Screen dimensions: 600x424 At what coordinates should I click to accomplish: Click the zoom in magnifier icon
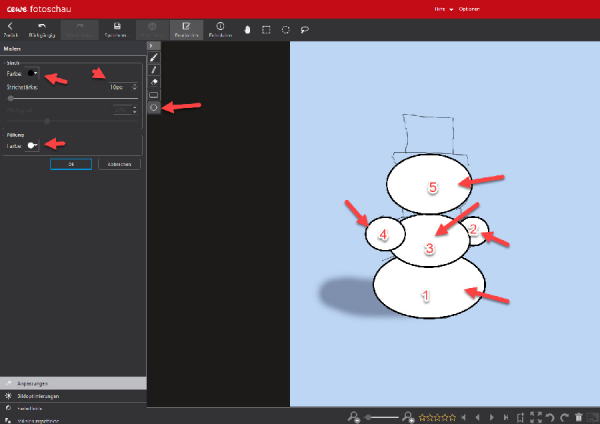408,416
